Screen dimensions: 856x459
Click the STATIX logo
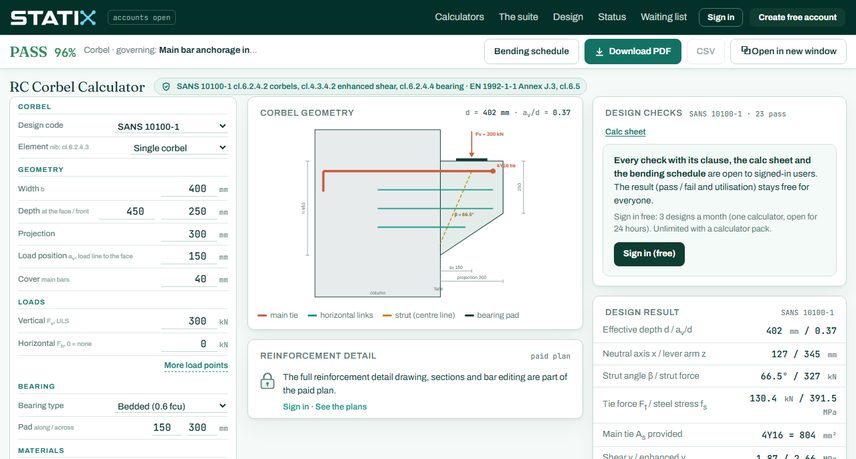(53, 17)
